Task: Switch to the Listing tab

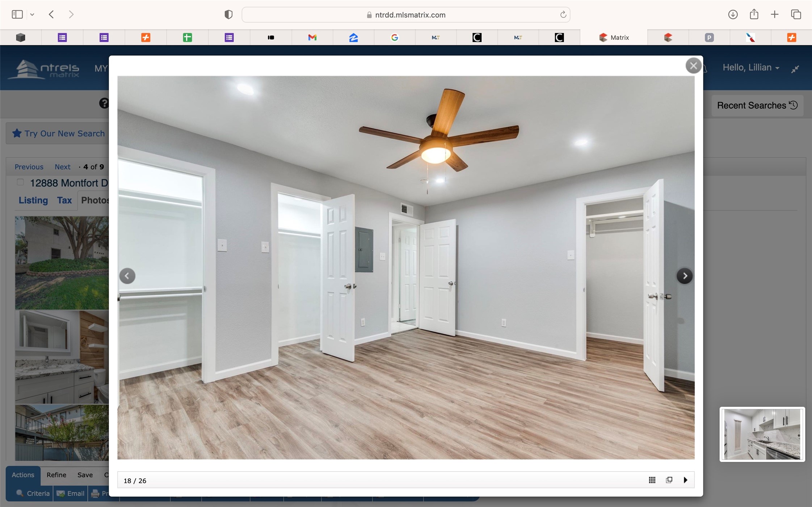Action: (x=33, y=200)
